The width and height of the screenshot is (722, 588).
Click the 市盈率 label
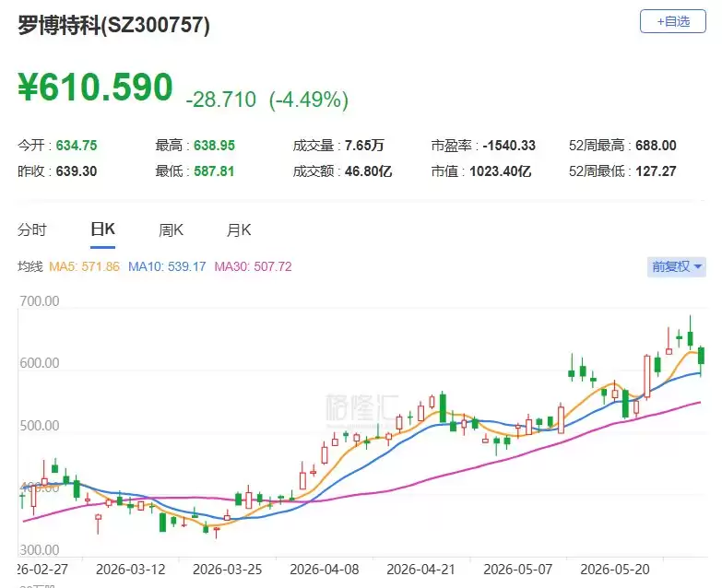[x=452, y=146]
